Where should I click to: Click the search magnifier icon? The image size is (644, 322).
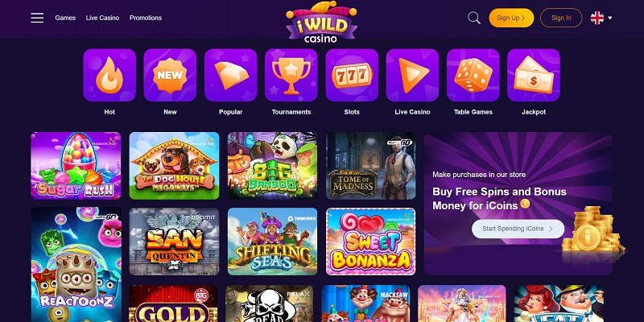474,18
